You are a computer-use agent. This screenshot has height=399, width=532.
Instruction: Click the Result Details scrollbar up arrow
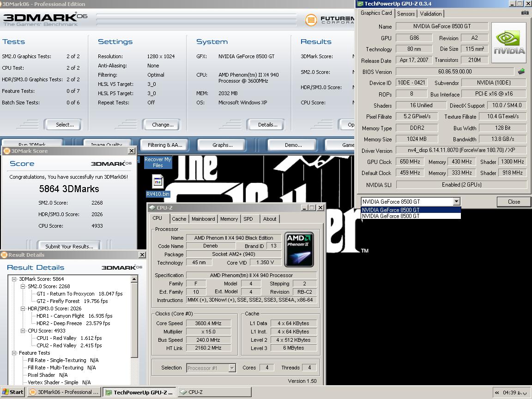pos(134,279)
